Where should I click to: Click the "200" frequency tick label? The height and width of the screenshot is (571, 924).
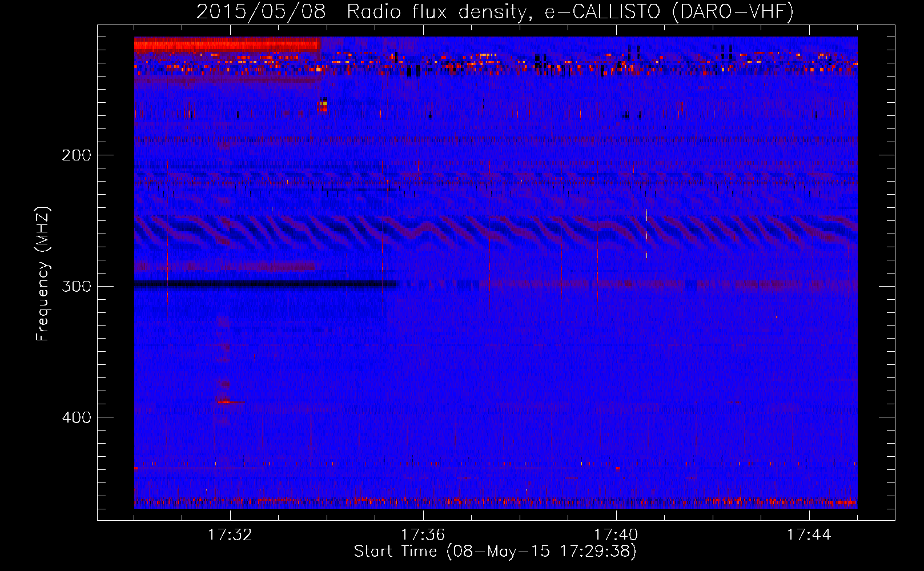pyautogui.click(x=77, y=155)
